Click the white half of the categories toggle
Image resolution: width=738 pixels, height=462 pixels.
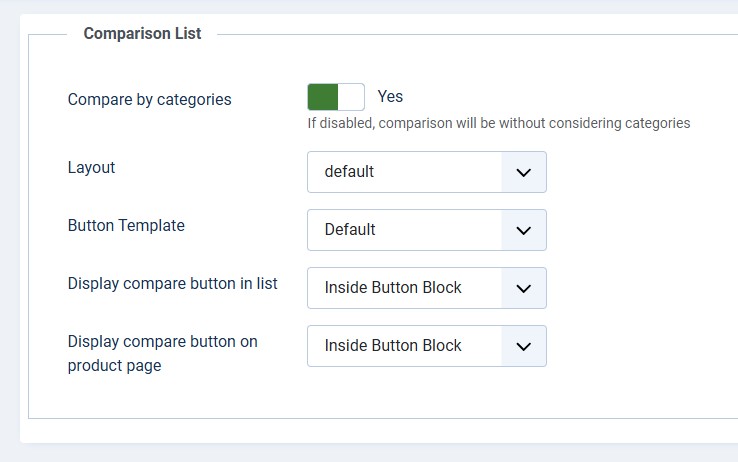(351, 97)
